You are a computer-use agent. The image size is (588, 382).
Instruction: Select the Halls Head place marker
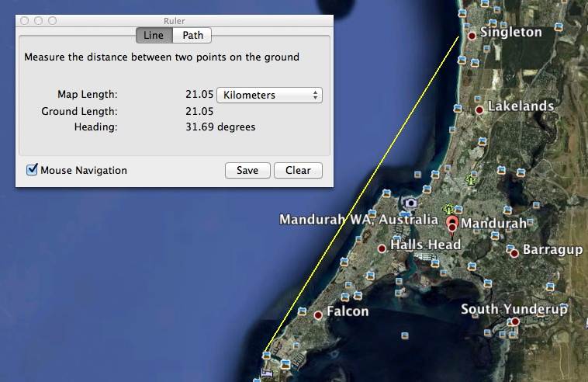(x=381, y=248)
